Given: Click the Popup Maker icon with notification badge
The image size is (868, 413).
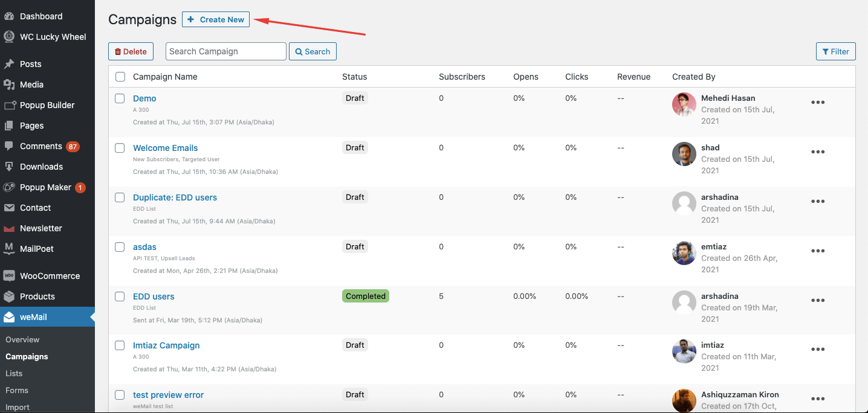Looking at the screenshot, I should [x=9, y=187].
